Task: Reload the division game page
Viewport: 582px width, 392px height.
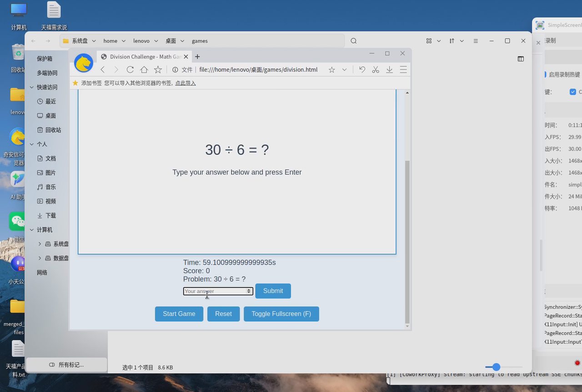Action: coord(130,69)
